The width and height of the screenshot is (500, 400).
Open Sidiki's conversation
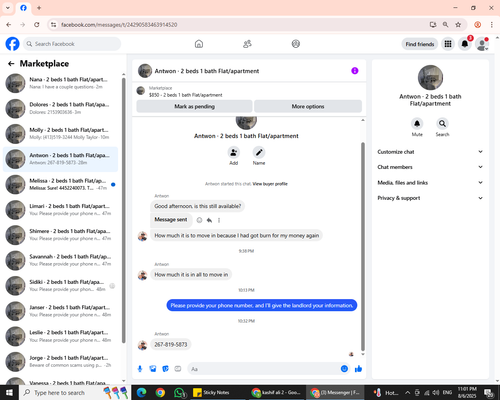pos(60,286)
